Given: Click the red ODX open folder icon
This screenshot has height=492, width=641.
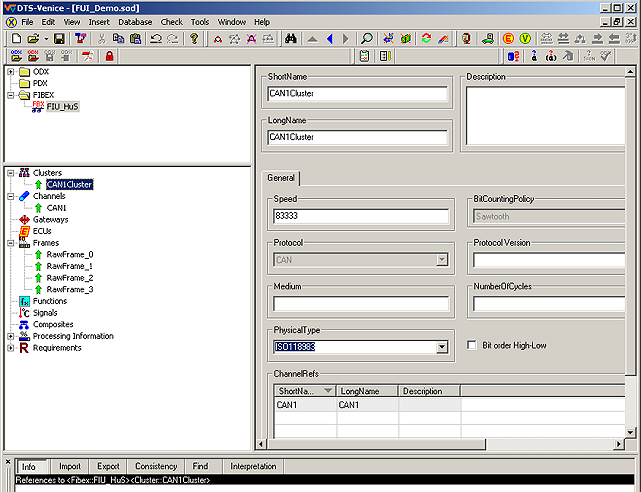Looking at the screenshot, I should tap(33, 56).
